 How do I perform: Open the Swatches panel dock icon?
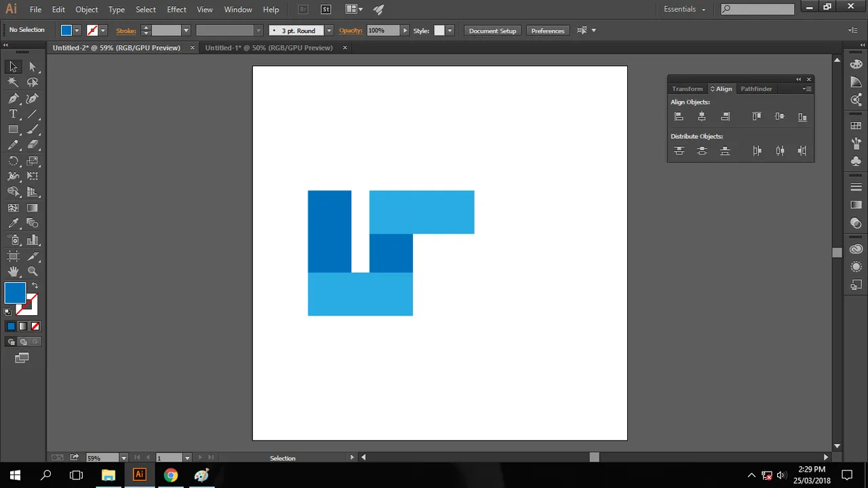coord(856,126)
